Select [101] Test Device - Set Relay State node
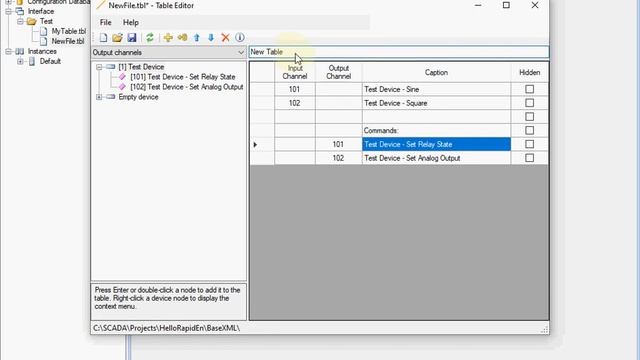 [183, 77]
